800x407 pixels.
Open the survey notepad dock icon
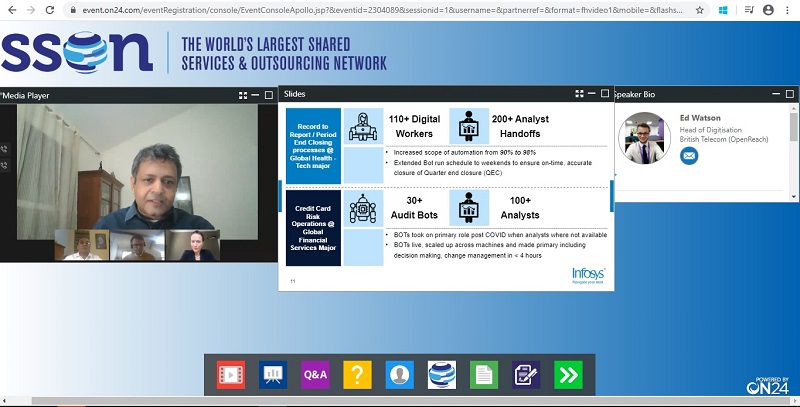point(526,375)
